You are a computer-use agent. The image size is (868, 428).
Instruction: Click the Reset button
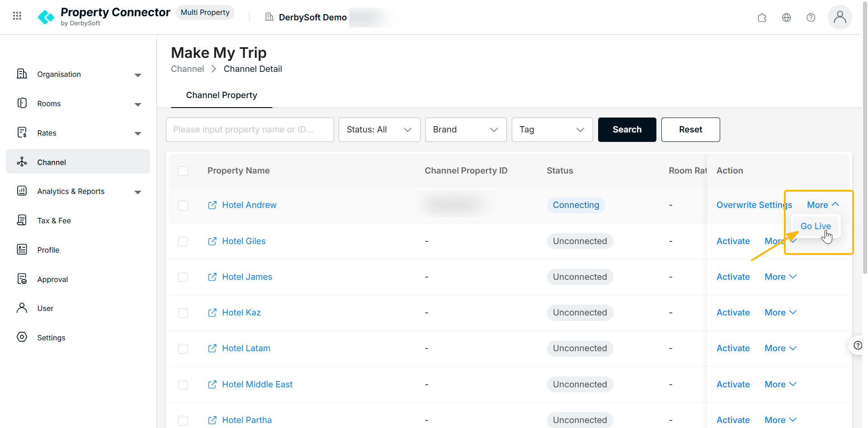click(690, 130)
